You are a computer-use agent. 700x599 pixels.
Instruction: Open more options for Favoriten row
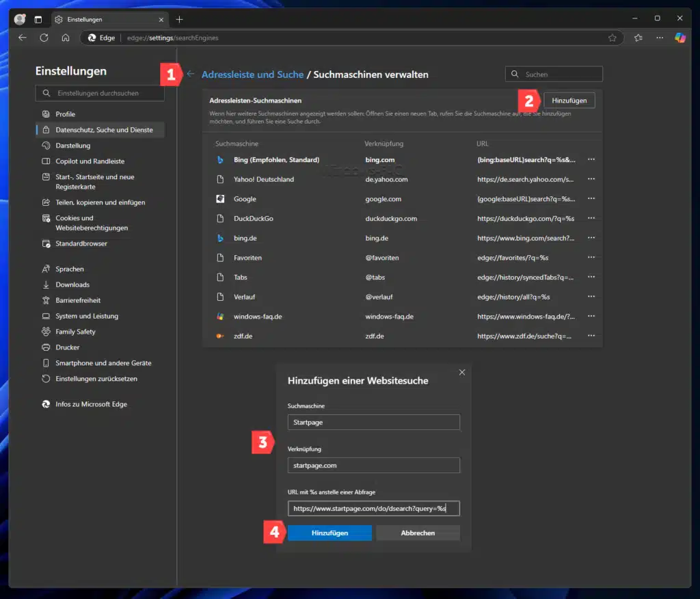(x=591, y=258)
